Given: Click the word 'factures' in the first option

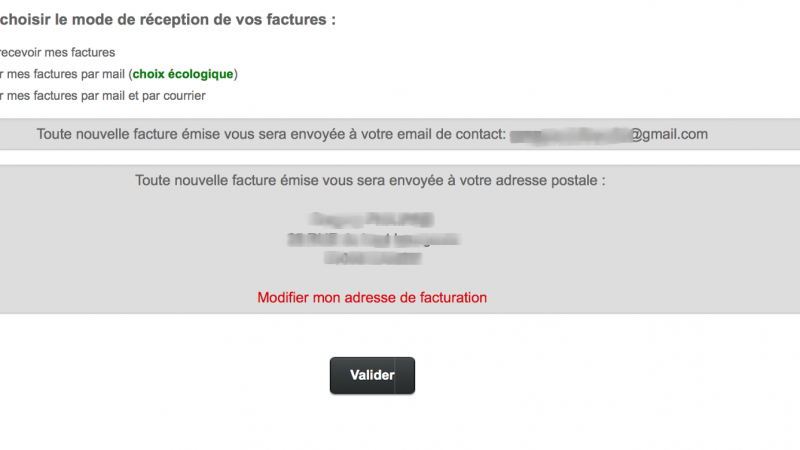Looking at the screenshot, I should pos(89,52).
